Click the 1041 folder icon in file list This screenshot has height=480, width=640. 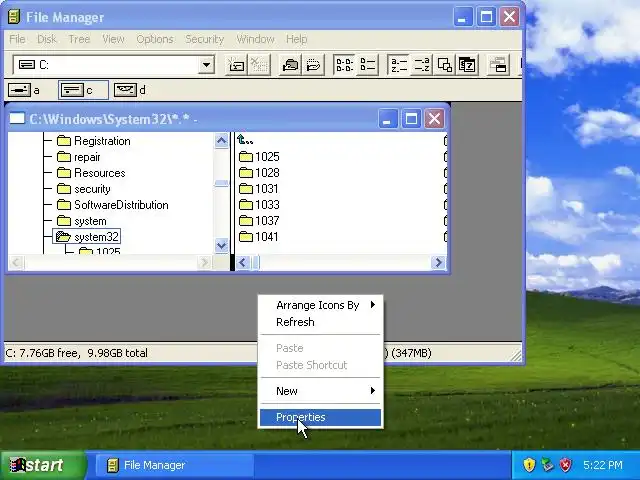click(x=246, y=237)
